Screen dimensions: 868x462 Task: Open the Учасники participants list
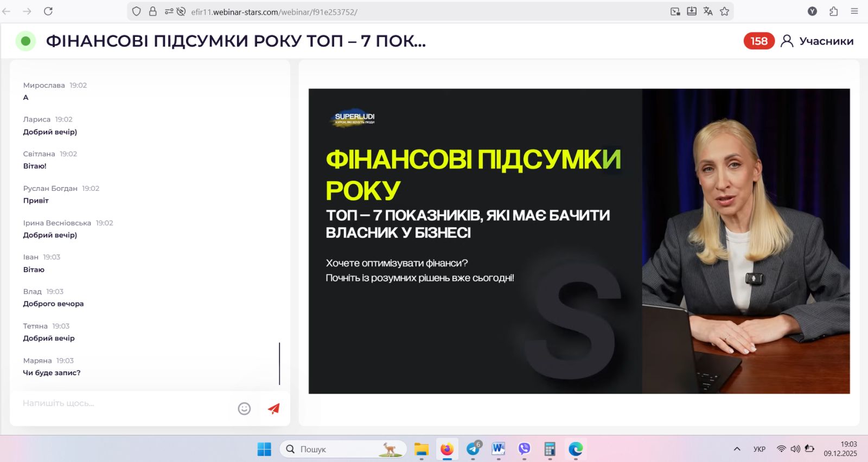coord(818,41)
